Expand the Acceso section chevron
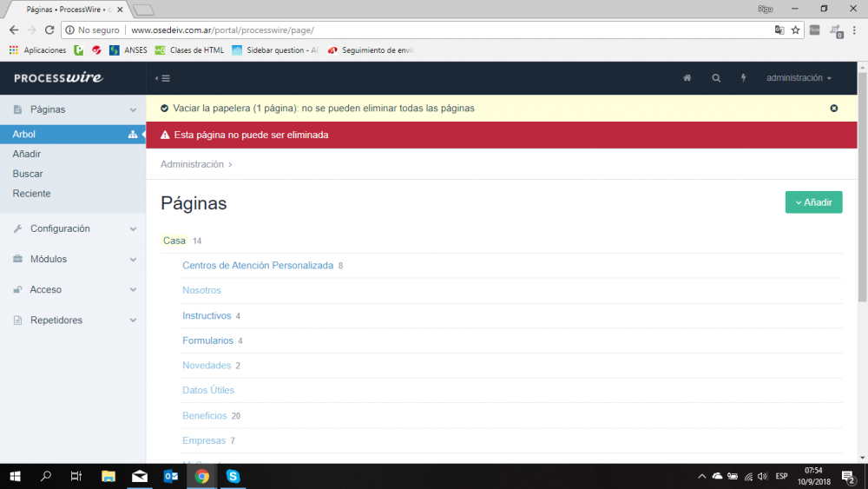 [x=133, y=289]
